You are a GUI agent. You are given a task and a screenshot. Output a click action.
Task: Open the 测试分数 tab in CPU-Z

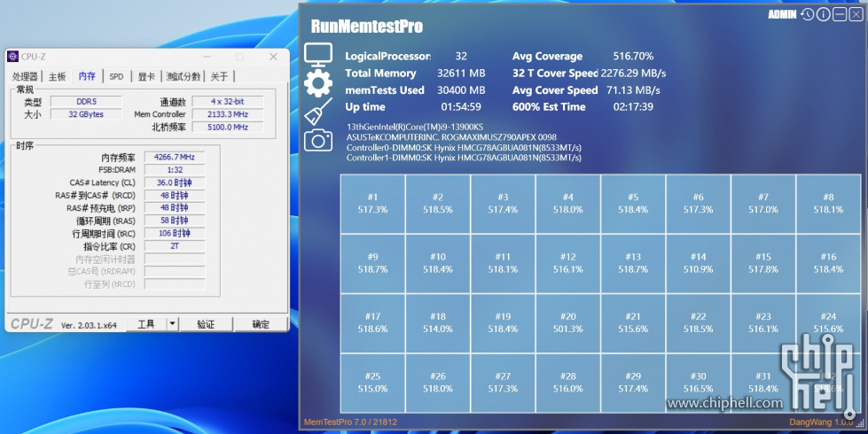click(x=184, y=76)
